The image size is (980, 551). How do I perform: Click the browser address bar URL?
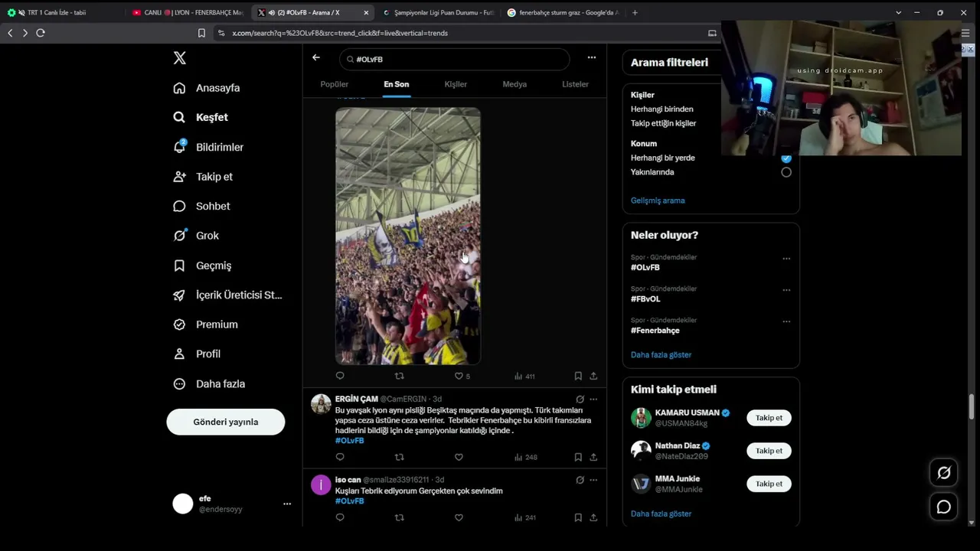point(340,33)
